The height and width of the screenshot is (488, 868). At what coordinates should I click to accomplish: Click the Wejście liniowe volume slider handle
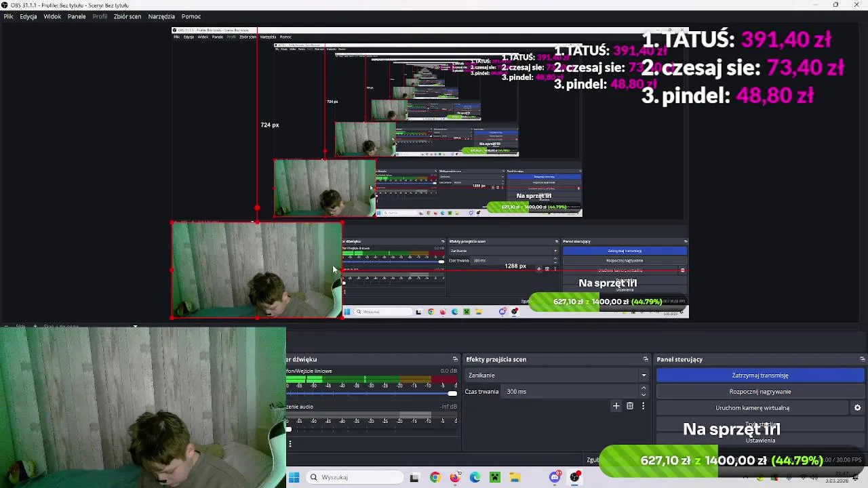(x=452, y=394)
